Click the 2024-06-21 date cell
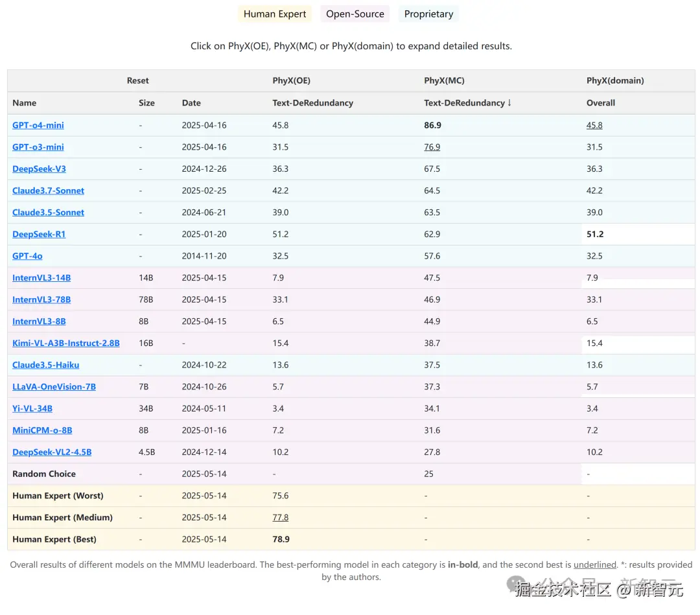700x615 pixels. (204, 213)
